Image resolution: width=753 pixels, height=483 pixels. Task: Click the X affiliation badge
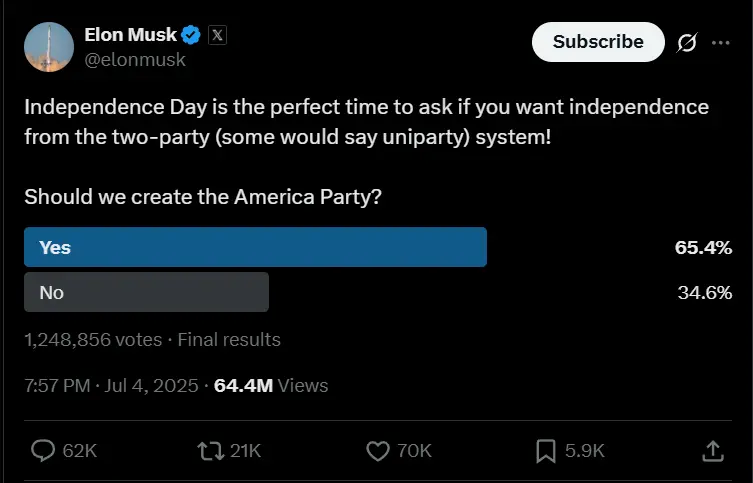click(217, 35)
